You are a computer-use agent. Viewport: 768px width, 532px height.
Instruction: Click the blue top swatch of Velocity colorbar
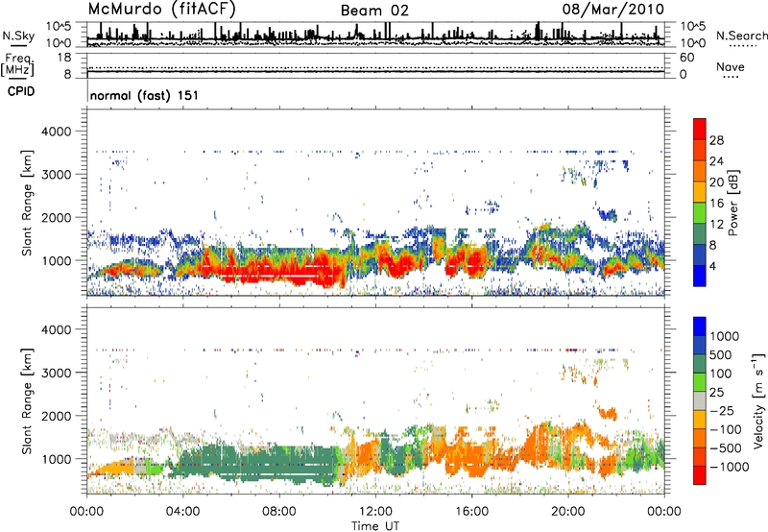pyautogui.click(x=700, y=326)
